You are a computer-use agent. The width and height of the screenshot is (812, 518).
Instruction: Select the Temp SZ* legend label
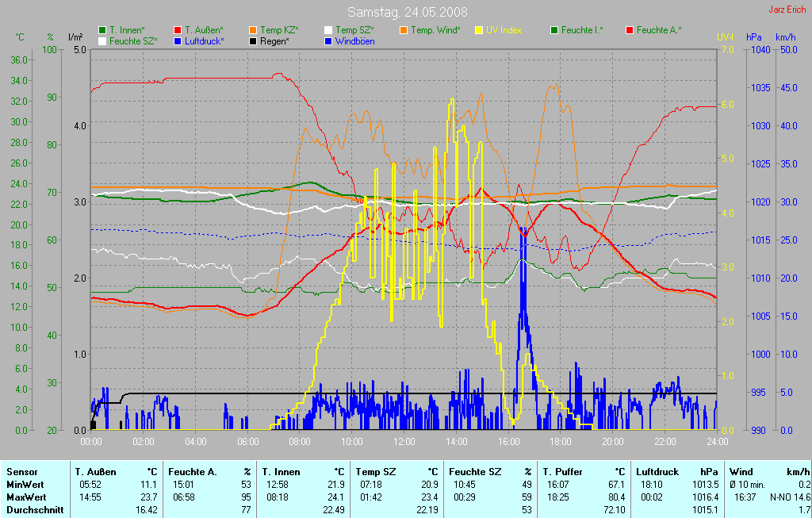click(x=354, y=31)
